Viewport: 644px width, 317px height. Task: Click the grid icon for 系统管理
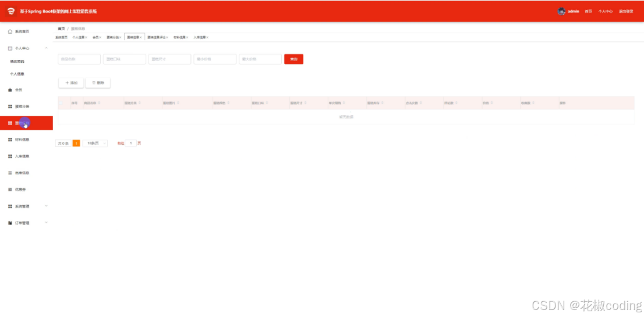click(x=10, y=206)
